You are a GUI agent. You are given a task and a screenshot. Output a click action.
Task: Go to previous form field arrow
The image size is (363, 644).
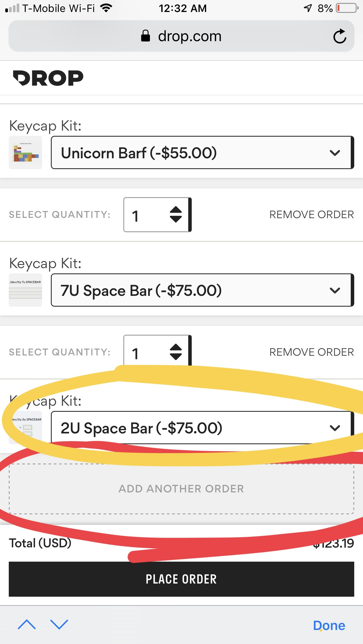pos(27,624)
